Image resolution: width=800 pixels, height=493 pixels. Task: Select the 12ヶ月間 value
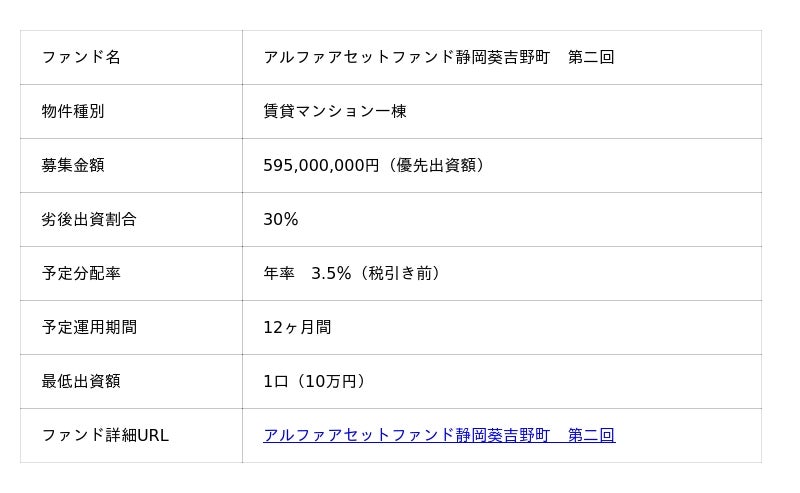pyautogui.click(x=297, y=327)
